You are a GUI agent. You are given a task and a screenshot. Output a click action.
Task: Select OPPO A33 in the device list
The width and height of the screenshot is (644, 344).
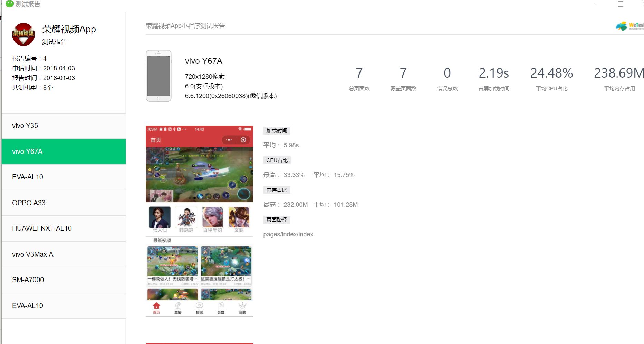pyautogui.click(x=64, y=203)
